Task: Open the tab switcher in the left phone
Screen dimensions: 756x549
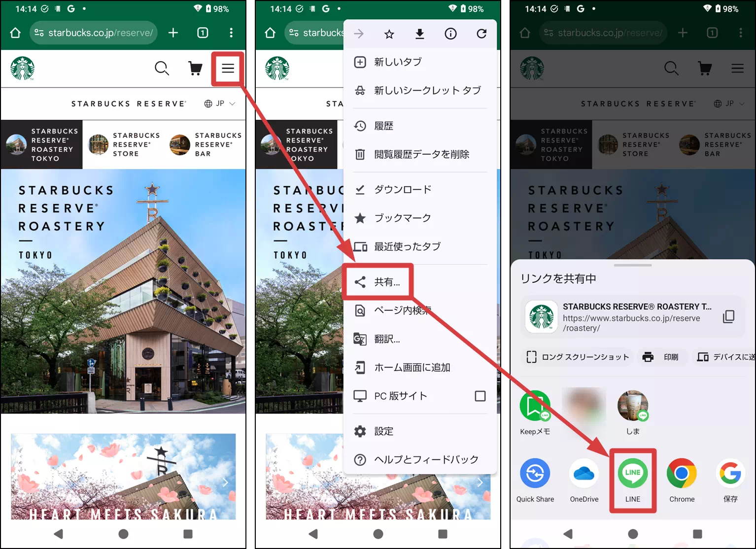Action: point(203,33)
